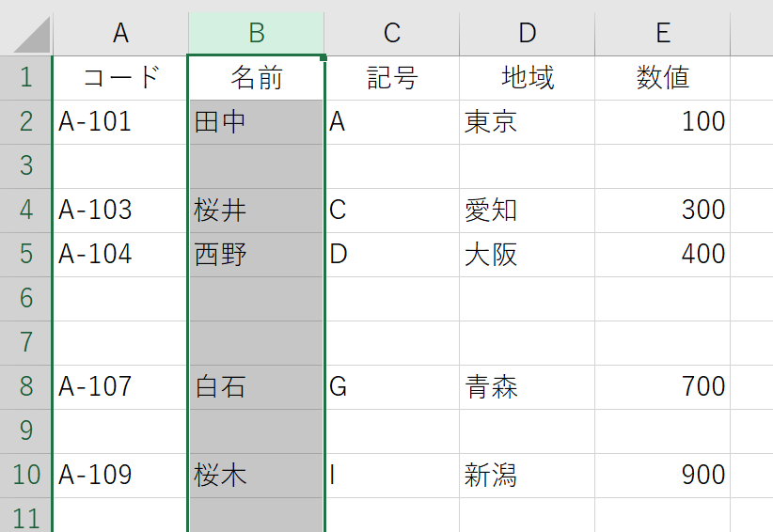Image resolution: width=773 pixels, height=532 pixels.
Task: Select column E header
Action: click(x=663, y=34)
